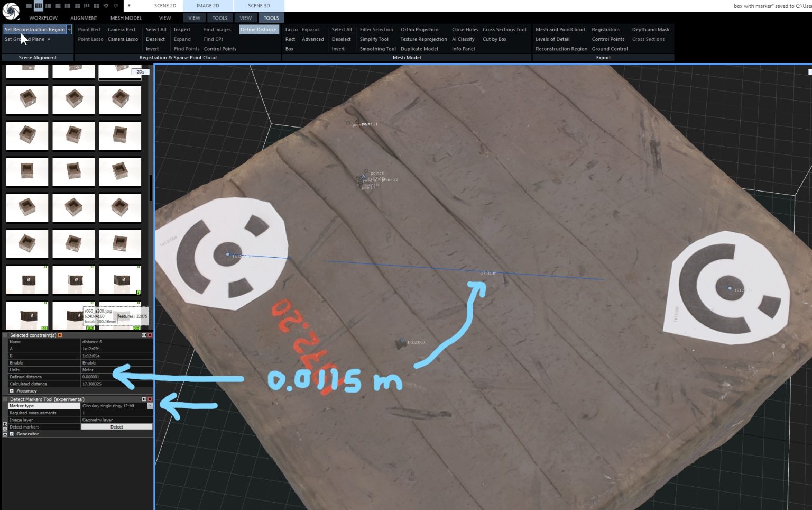The height and width of the screenshot is (510, 812).
Task: Open the Set Ground Plane dropdown
Action: pyautogui.click(x=49, y=39)
